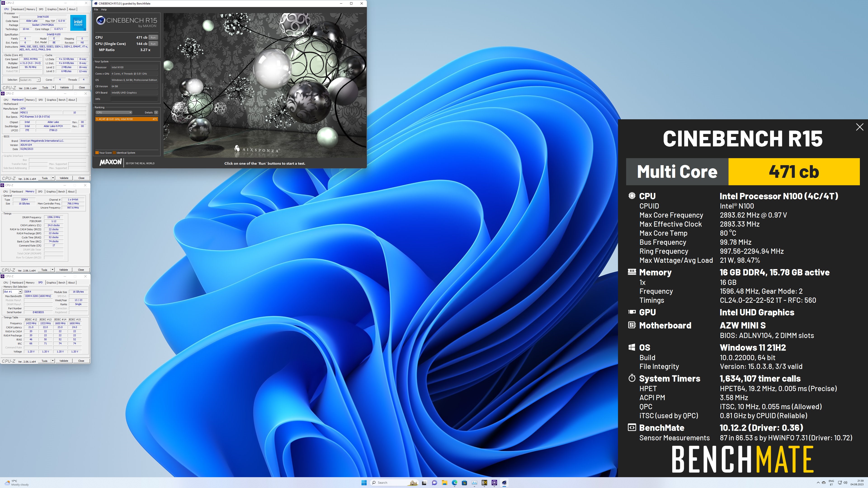868x488 pixels.
Task: Click the MAXON logo in Cinebench footer
Action: click(110, 162)
